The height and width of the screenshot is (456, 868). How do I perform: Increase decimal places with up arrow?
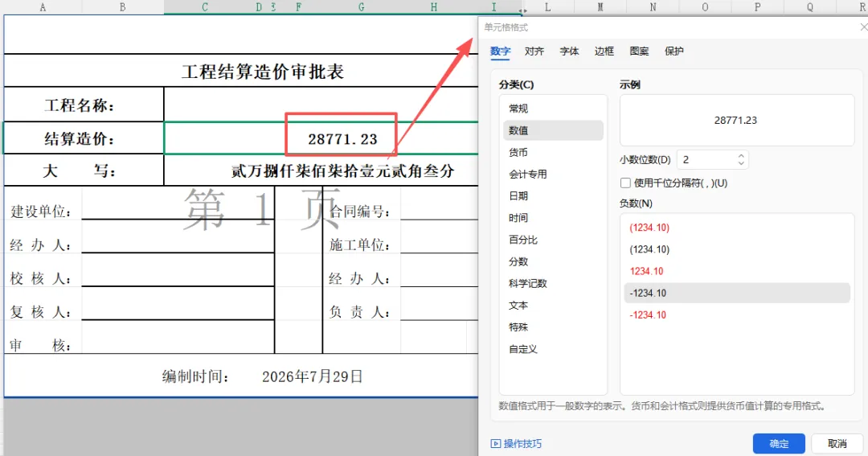click(x=741, y=156)
